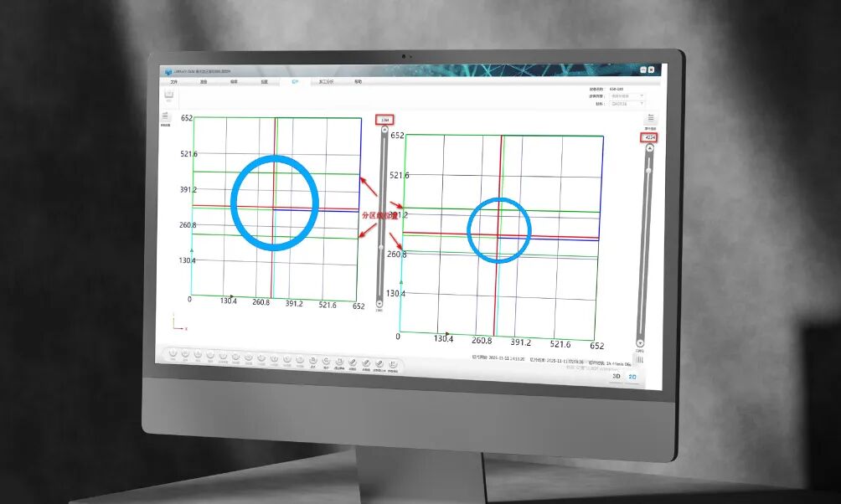This screenshot has width=841, height=504.
Task: Click inside the left layer plot canvas
Action: pos(276,208)
